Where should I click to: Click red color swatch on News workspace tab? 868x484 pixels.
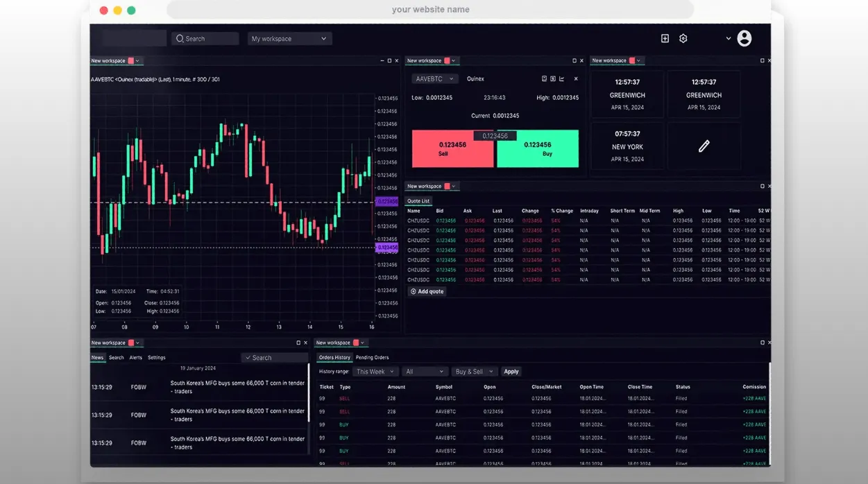[130, 343]
